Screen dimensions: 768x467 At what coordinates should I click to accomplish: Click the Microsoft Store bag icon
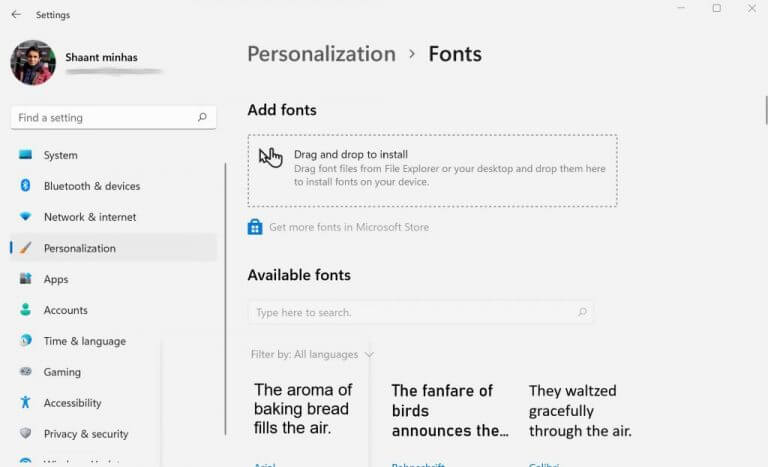255,227
